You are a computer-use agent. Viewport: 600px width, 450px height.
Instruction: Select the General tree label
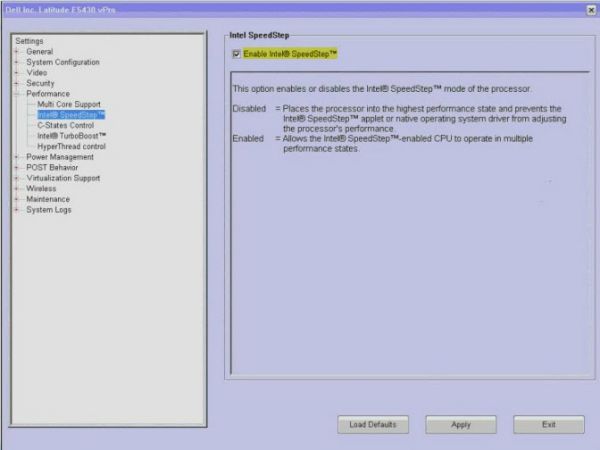39,51
